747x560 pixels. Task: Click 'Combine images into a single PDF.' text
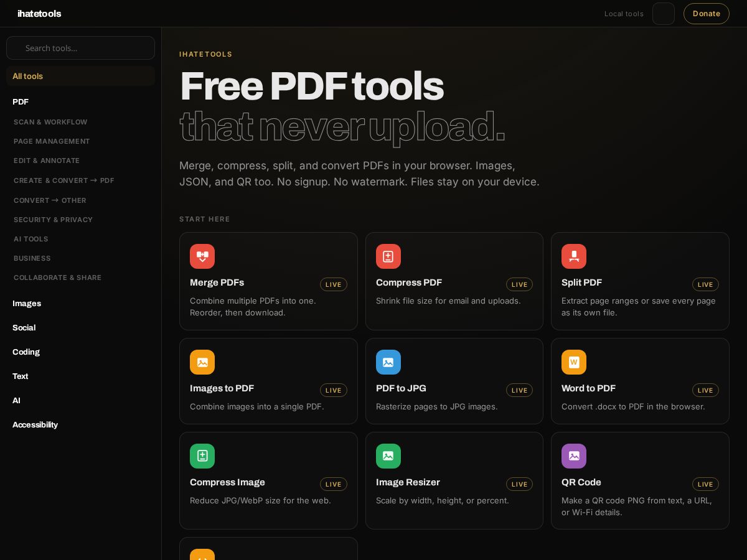coord(257,406)
